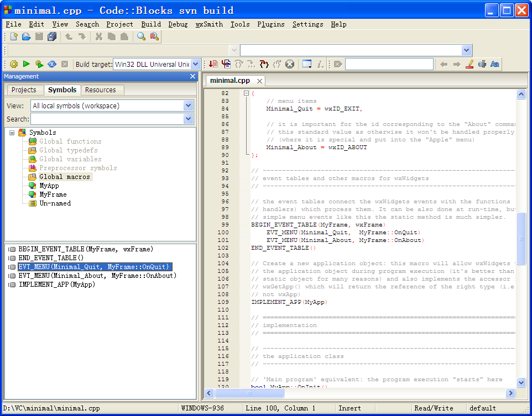532x416 pixels.
Task: Create a new file from toolbar
Action: 14,36
